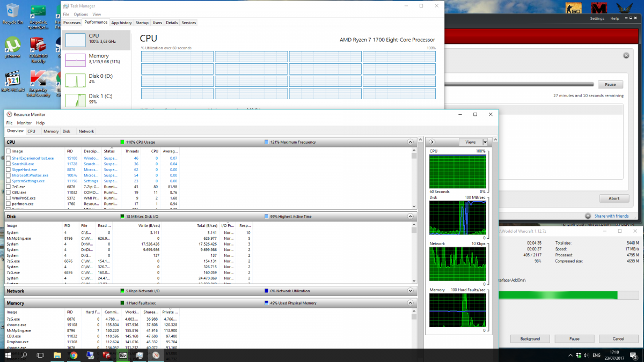Open the Processes tab in Task Manager
The height and width of the screenshot is (362, 644).
point(72,23)
